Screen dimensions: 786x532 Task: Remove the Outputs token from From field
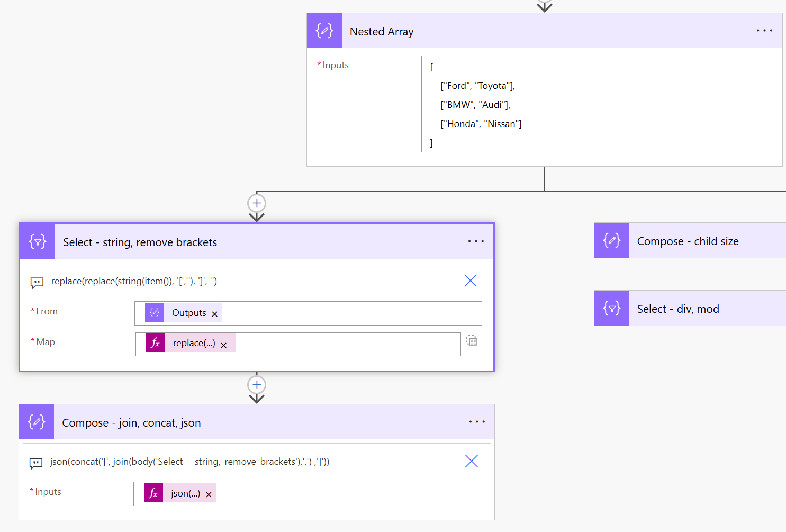click(x=215, y=314)
